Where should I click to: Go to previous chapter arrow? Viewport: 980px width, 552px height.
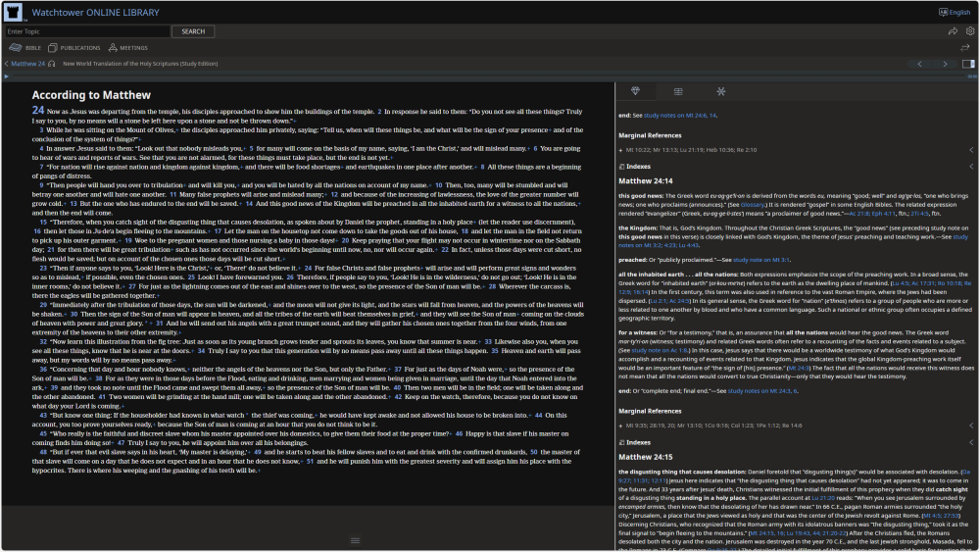coord(919,64)
